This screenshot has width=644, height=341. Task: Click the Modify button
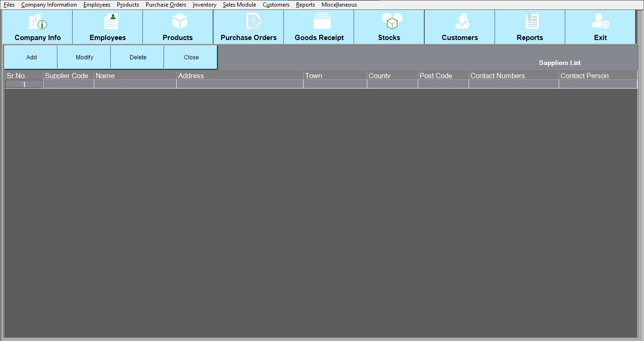[x=84, y=57]
